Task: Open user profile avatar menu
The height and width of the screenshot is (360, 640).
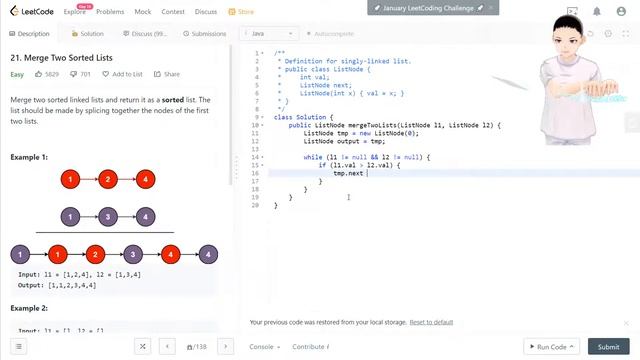Action: click(x=621, y=11)
